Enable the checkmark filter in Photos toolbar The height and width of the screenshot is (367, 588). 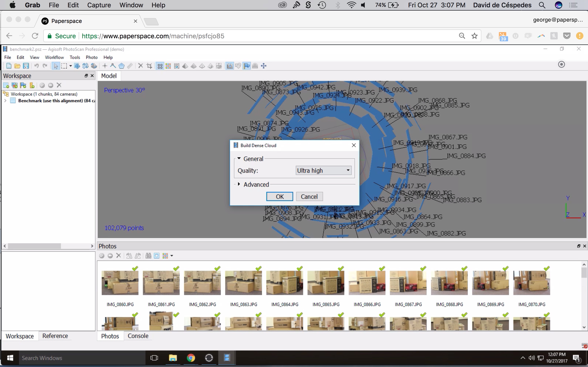(102, 256)
